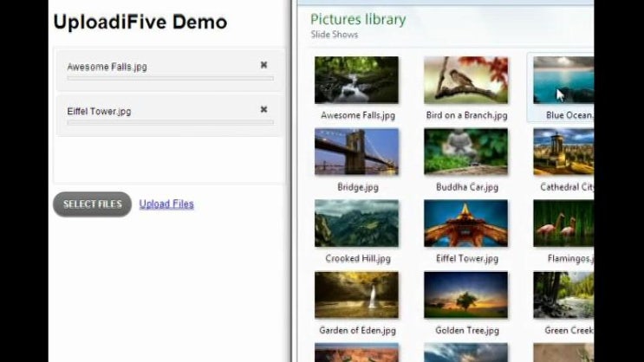Click the Bridge.jpg file name label

click(358, 187)
